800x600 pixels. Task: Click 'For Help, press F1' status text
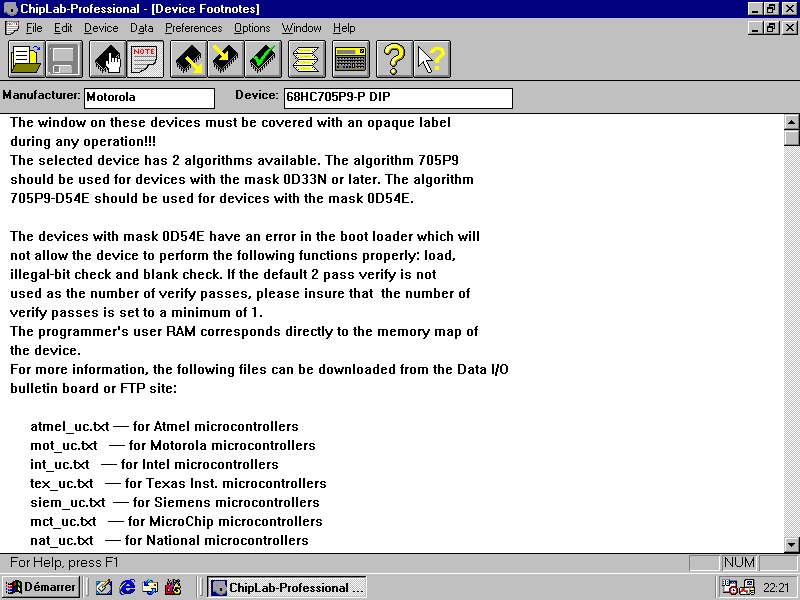point(64,562)
